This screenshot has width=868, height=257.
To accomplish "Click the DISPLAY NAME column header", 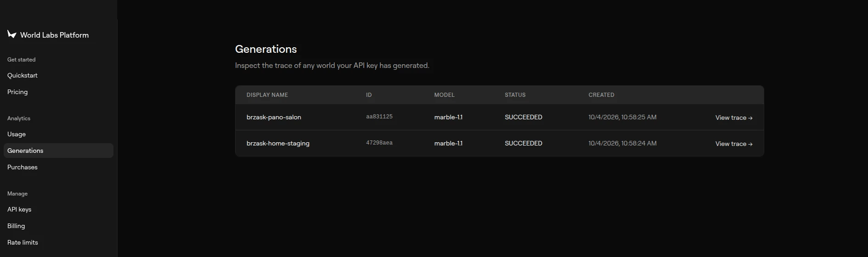I will point(267,95).
